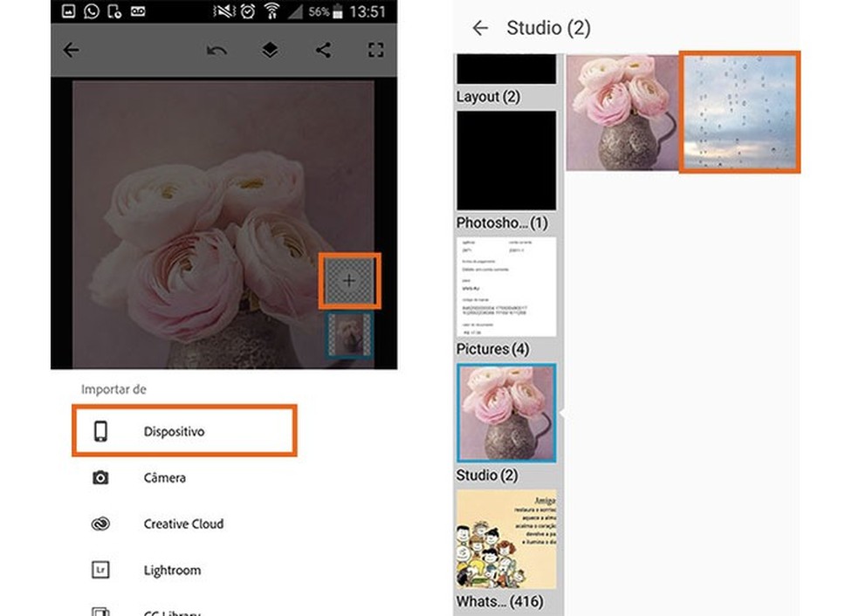Tap the Lightroom Lr icon

pyautogui.click(x=100, y=570)
